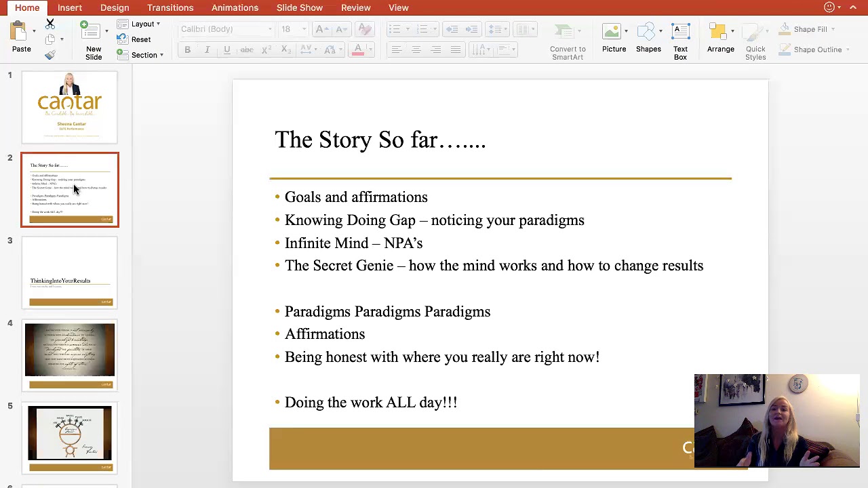
Task: Open the Insert tab
Action: (70, 7)
